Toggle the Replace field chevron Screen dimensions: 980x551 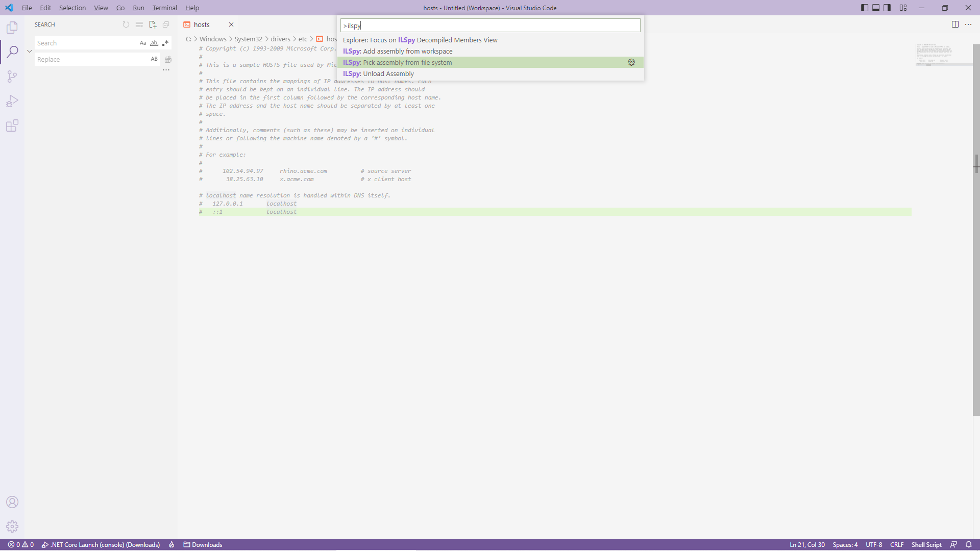[30, 51]
